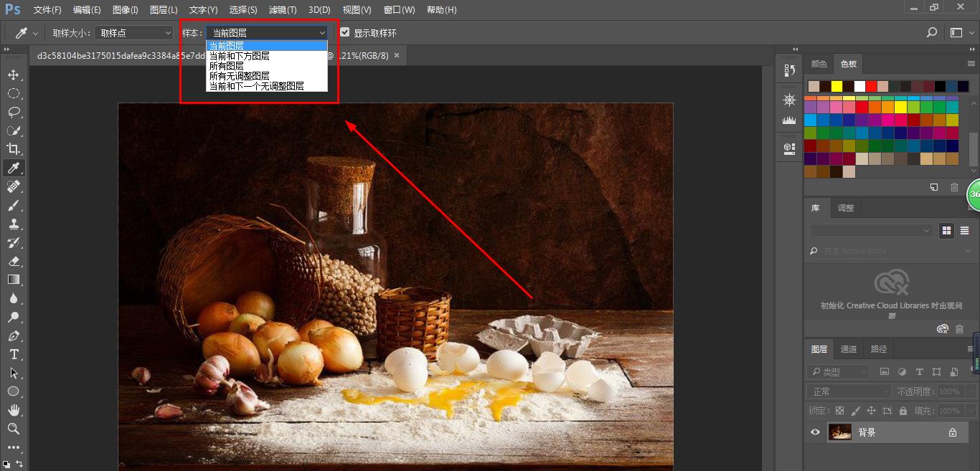Choose 当前和下一个无调整图层 option

[x=267, y=85]
